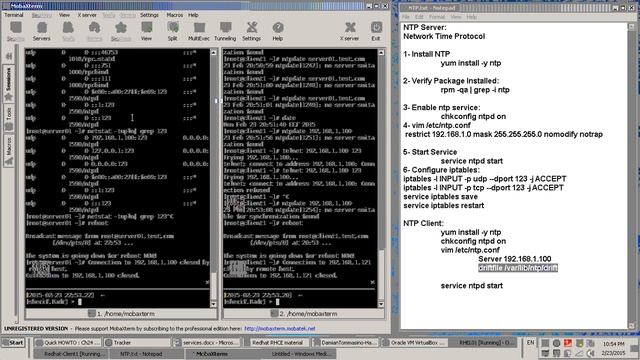Click the Split terminal toolbar icon

(173, 31)
